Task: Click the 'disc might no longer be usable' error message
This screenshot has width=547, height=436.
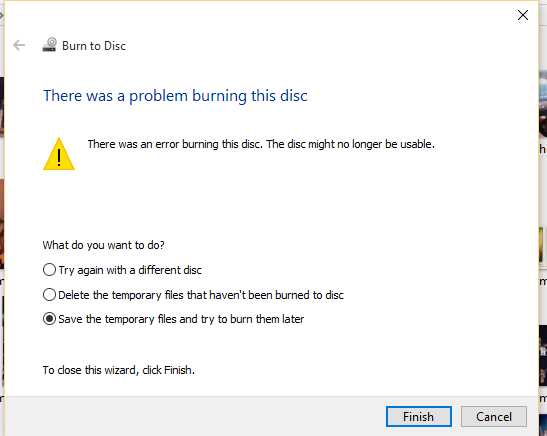Action: [261, 144]
